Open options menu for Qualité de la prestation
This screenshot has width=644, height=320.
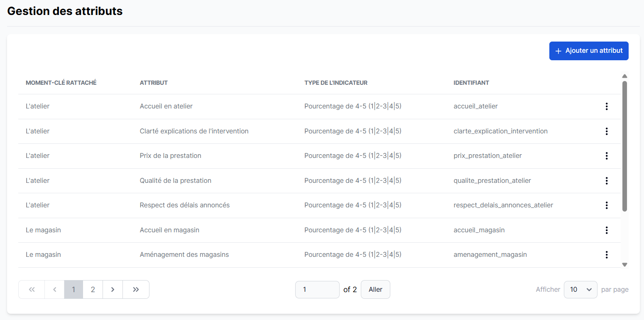pos(606,181)
